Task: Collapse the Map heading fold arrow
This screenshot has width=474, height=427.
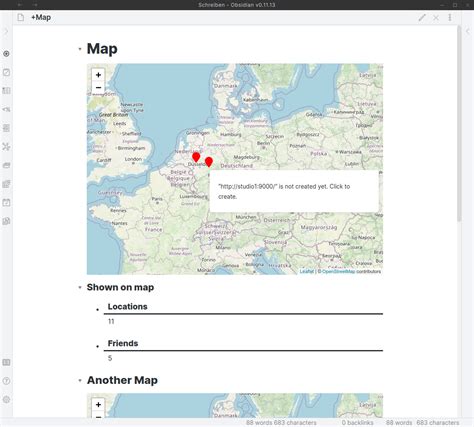Action: pyautogui.click(x=80, y=49)
